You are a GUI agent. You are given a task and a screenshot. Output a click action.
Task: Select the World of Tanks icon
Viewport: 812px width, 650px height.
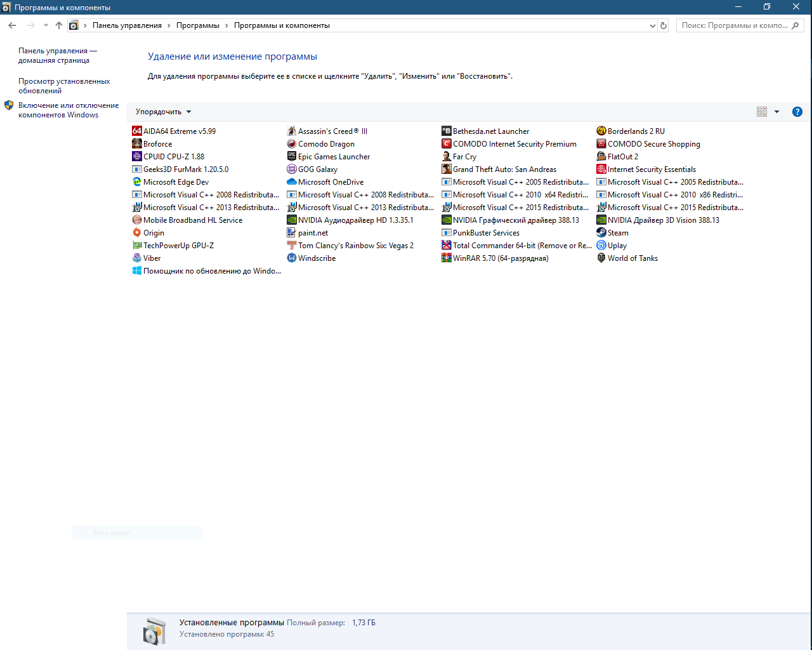[x=601, y=258]
